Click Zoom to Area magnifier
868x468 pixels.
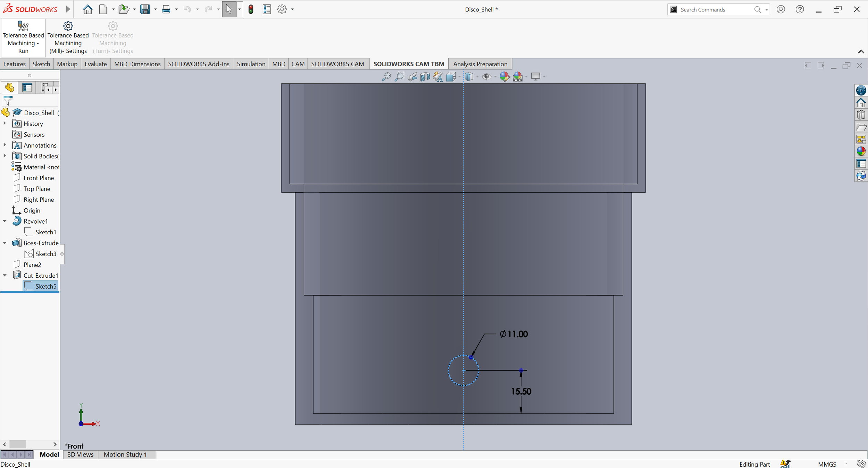click(399, 77)
